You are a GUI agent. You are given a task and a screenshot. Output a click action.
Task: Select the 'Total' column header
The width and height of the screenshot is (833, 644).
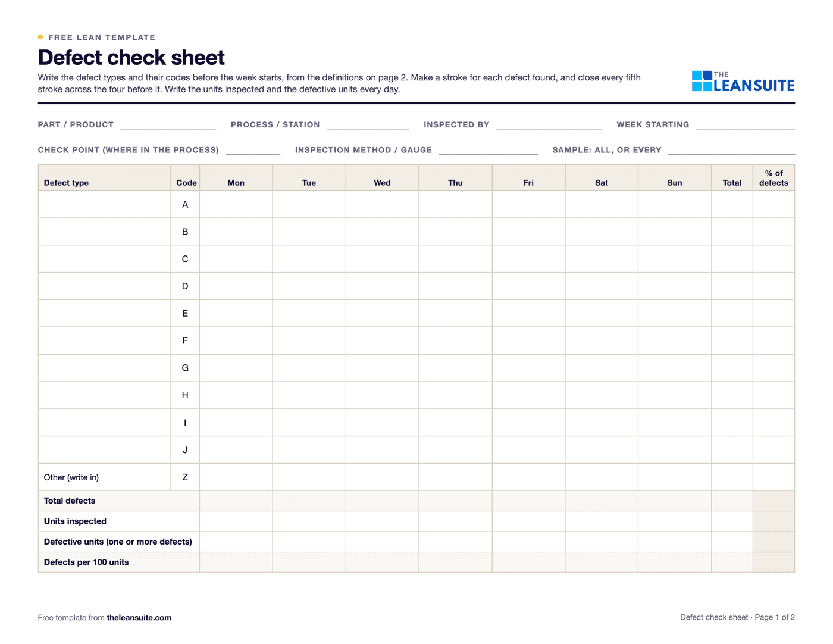(x=732, y=178)
